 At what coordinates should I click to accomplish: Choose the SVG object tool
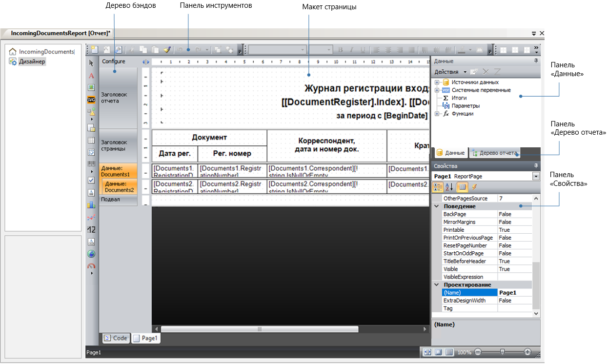[x=91, y=100]
